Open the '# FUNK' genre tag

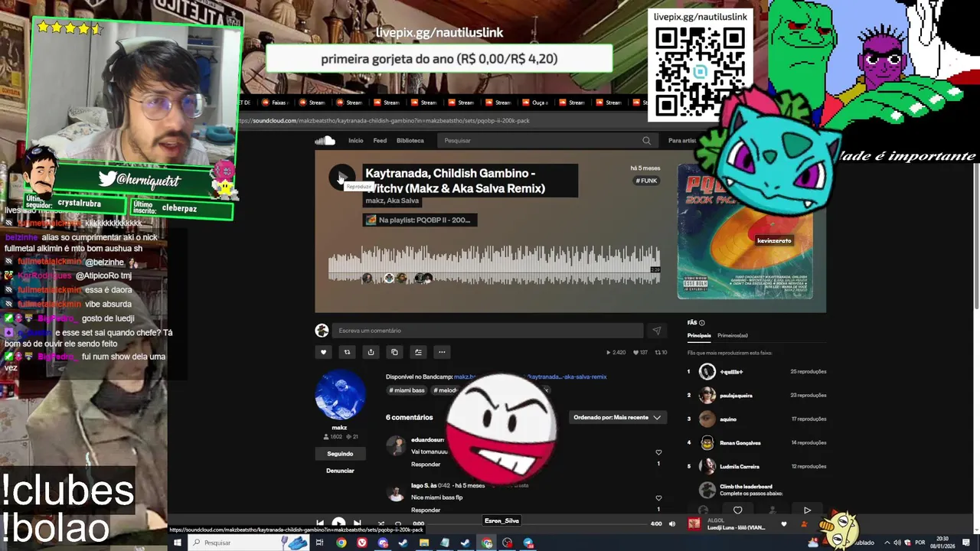(647, 181)
